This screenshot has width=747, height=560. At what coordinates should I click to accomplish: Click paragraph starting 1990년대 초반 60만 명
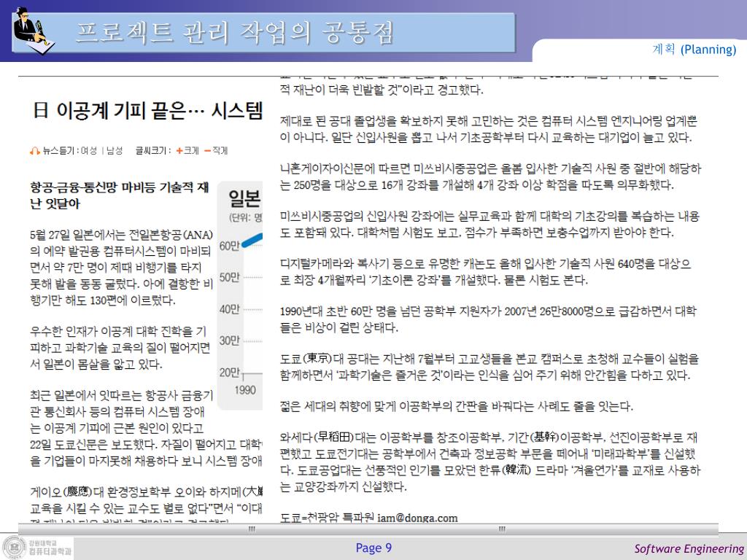(x=489, y=319)
